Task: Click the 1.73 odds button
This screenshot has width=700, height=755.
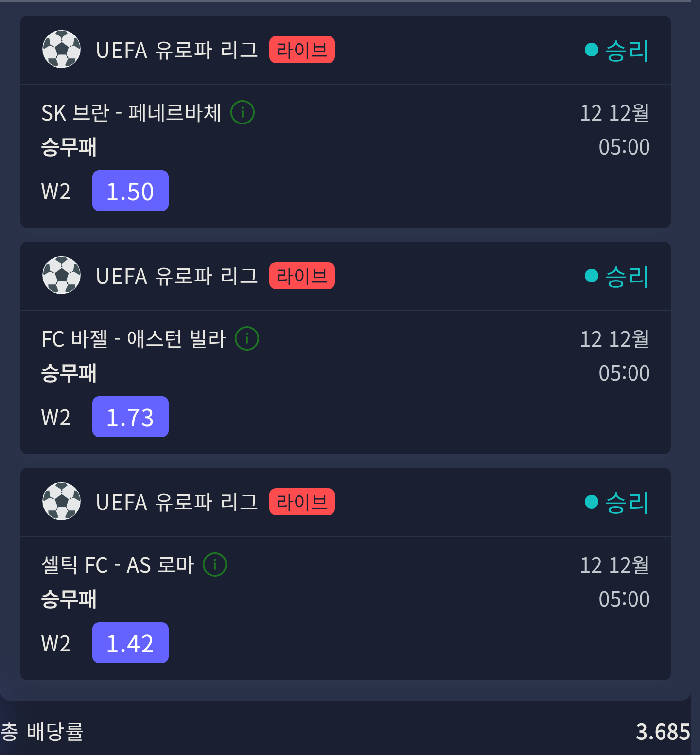Action: tap(130, 417)
